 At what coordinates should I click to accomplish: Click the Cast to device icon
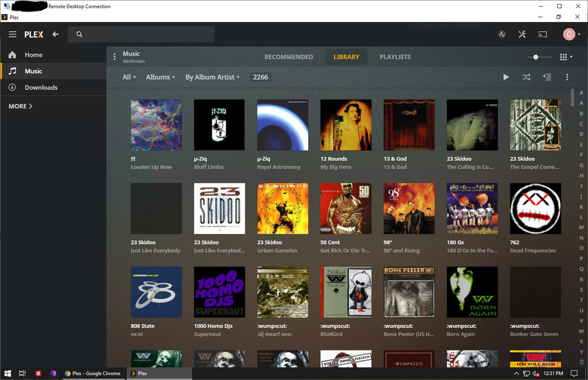click(x=543, y=35)
